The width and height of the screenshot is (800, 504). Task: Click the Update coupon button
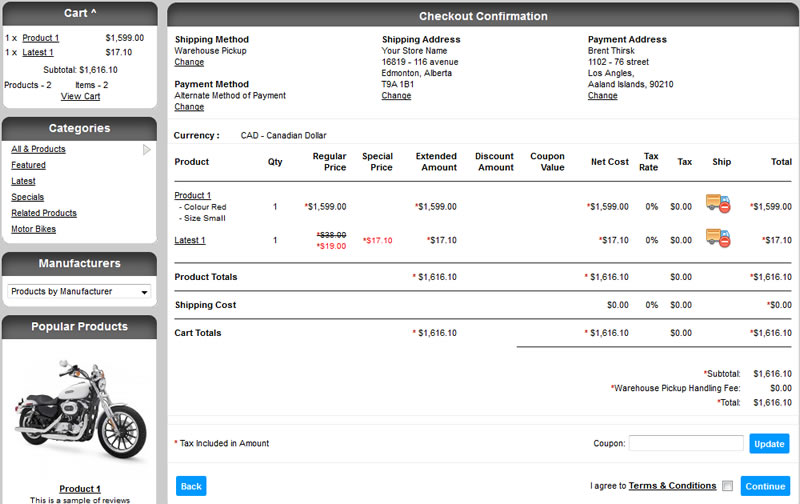(x=769, y=444)
